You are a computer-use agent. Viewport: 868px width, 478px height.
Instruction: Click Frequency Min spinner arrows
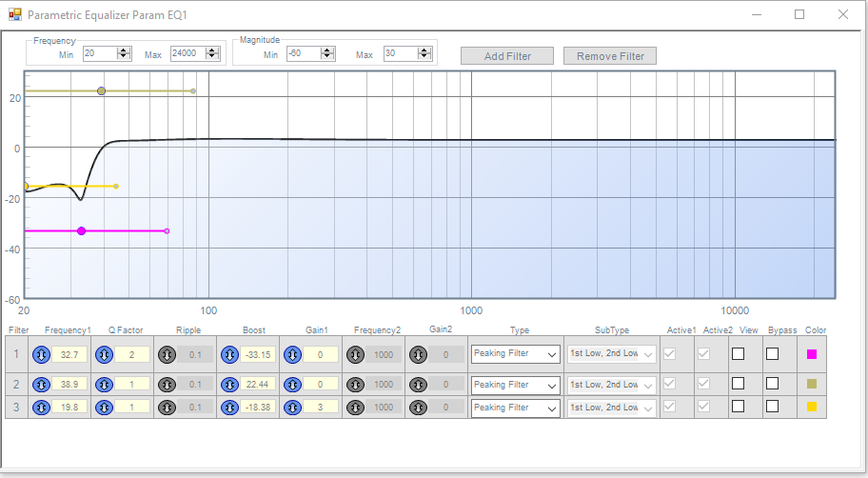124,53
